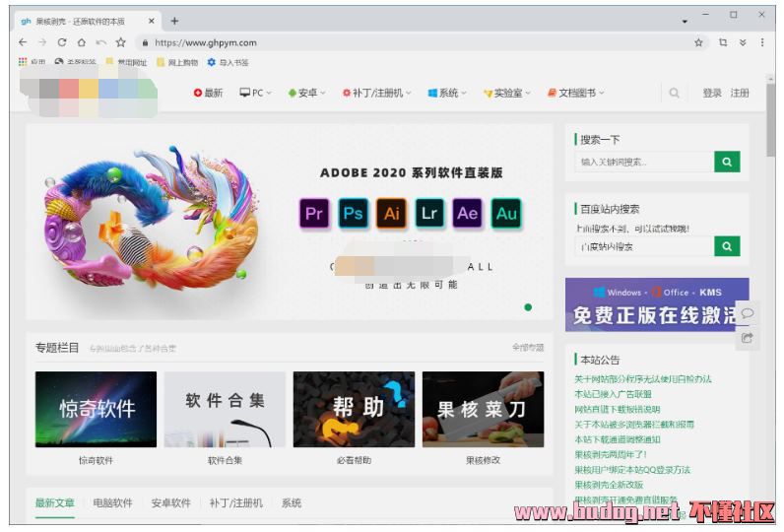Select the 电脑软件 tab
This screenshot has width=784, height=532.
coord(113,503)
